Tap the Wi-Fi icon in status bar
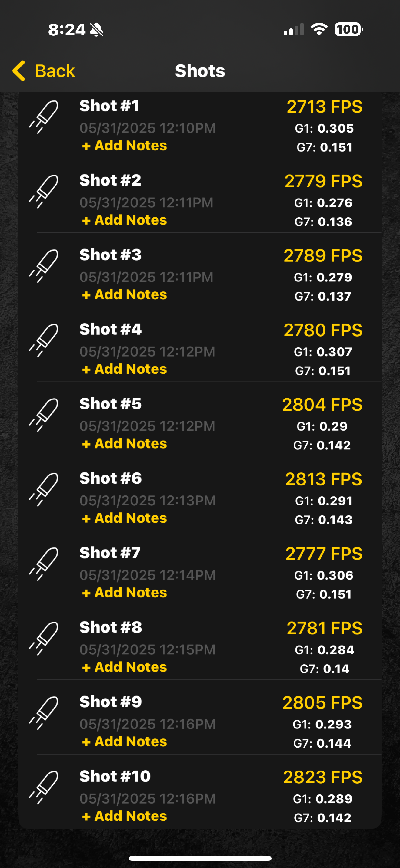Screen dimensions: 400x868 319,29
